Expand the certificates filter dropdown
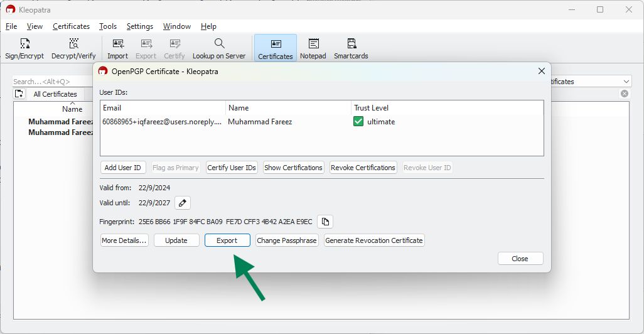This screenshot has height=334, width=644. pos(626,82)
